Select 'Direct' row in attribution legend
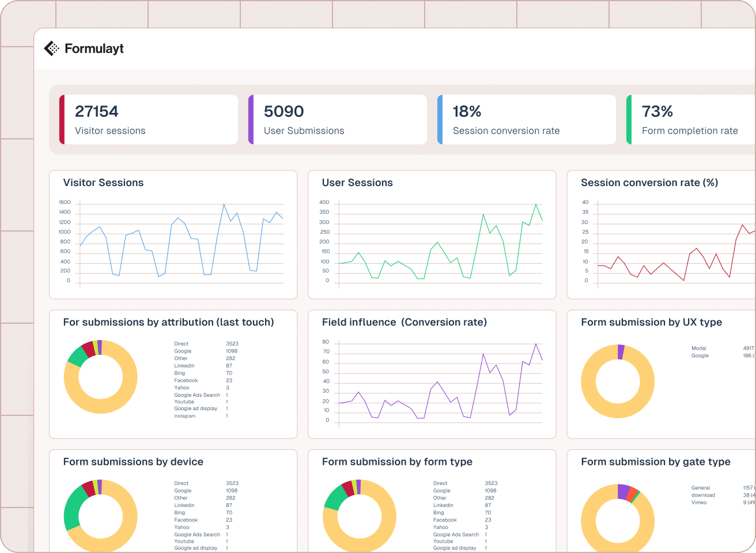The image size is (756, 553). (206, 344)
